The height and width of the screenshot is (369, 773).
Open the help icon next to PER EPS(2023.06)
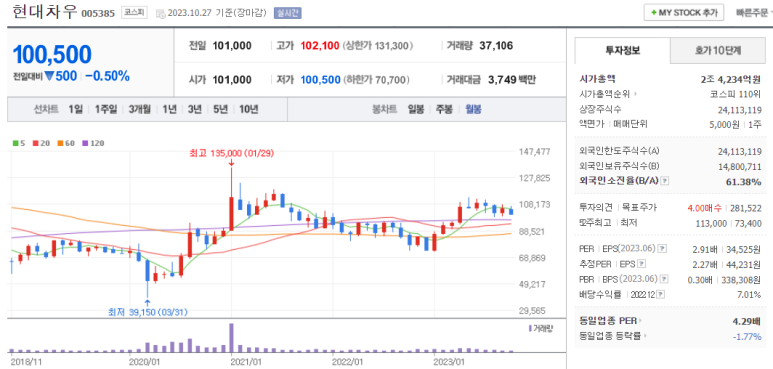663,249
